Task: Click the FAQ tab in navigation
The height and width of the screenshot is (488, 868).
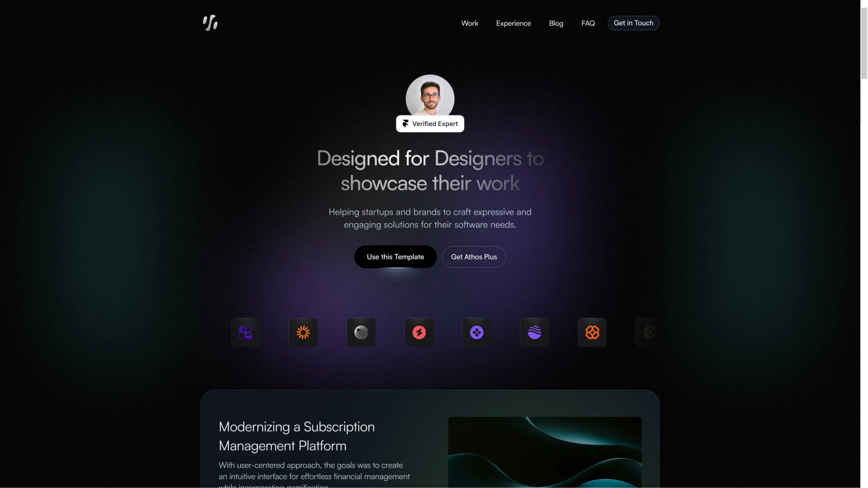Action: pyautogui.click(x=588, y=23)
